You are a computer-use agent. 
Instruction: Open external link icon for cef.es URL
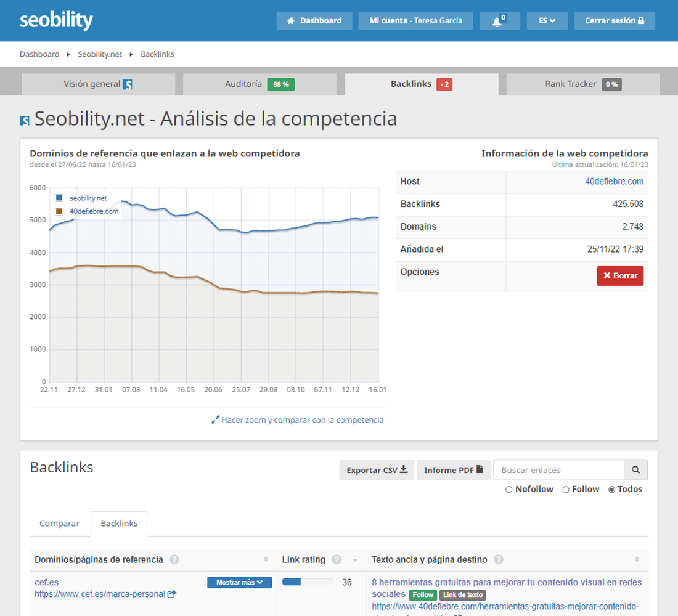(172, 594)
